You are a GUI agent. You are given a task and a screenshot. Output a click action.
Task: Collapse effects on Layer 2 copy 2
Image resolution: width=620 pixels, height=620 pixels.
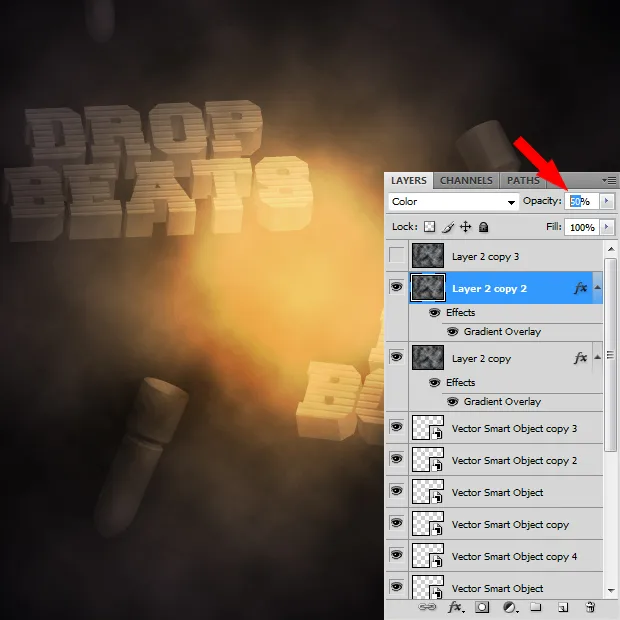pyautogui.click(x=599, y=288)
